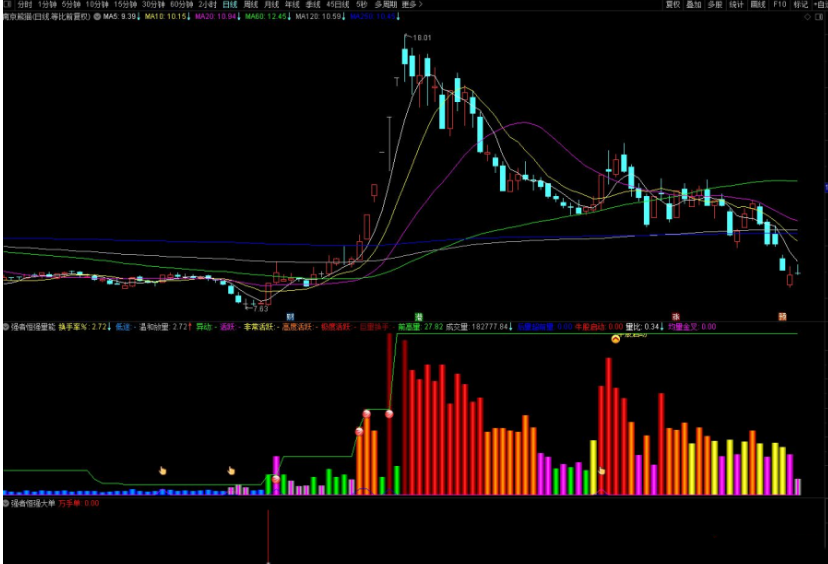This screenshot has width=828, height=564.
Task: Click the blue MA250 indicator label
Action: click(375, 17)
